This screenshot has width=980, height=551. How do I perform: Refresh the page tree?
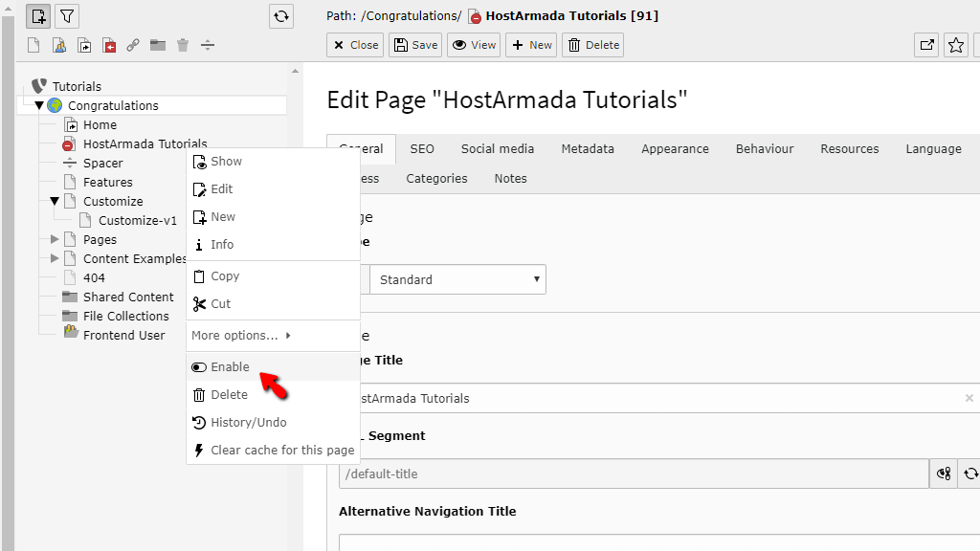(x=281, y=16)
